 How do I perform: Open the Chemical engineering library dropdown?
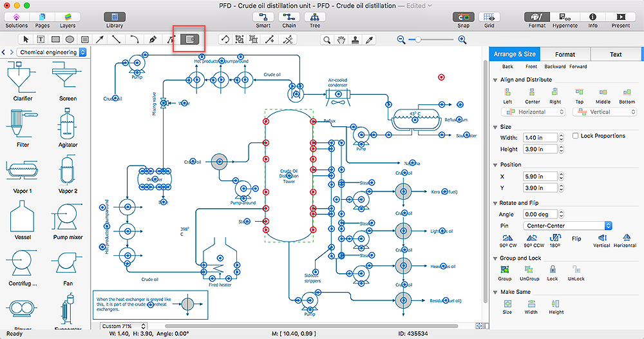click(52, 52)
